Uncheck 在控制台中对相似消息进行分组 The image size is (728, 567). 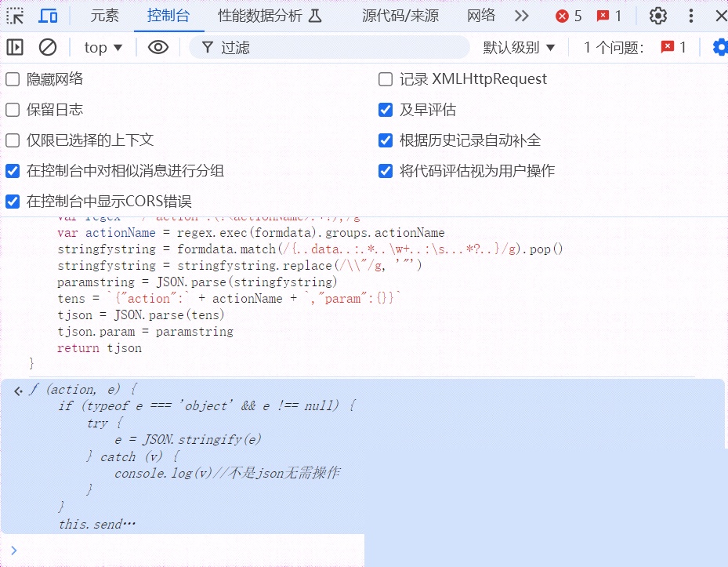tap(13, 171)
